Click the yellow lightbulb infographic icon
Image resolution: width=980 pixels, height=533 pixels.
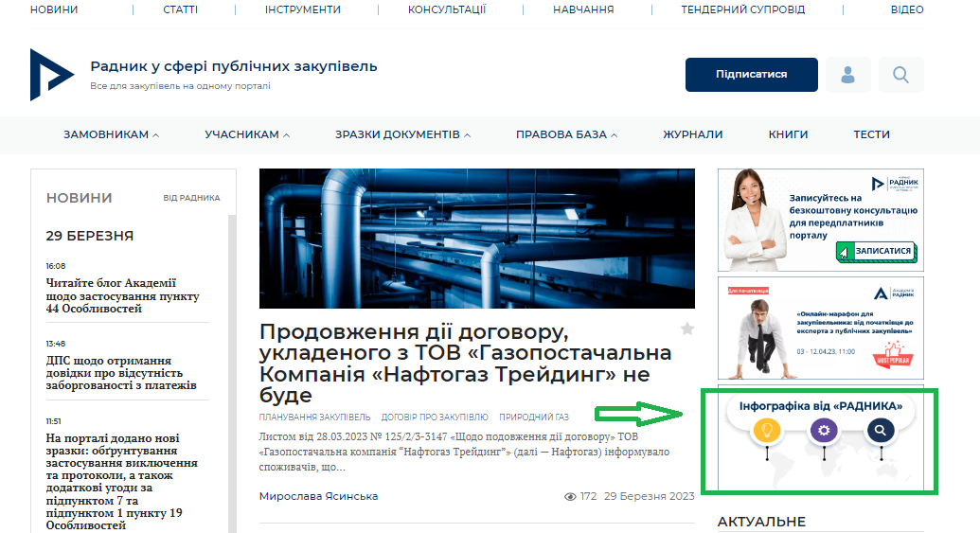point(767,431)
